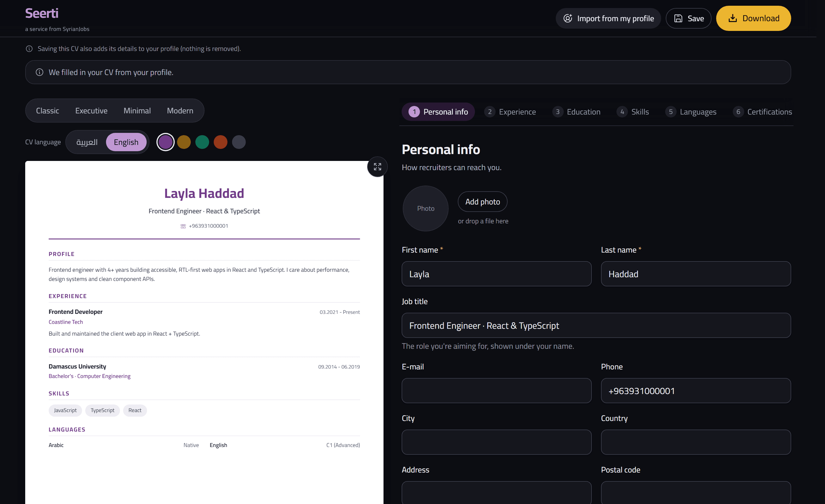Click "Coastline Tech" in the preview
825x504 pixels.
(x=66, y=322)
